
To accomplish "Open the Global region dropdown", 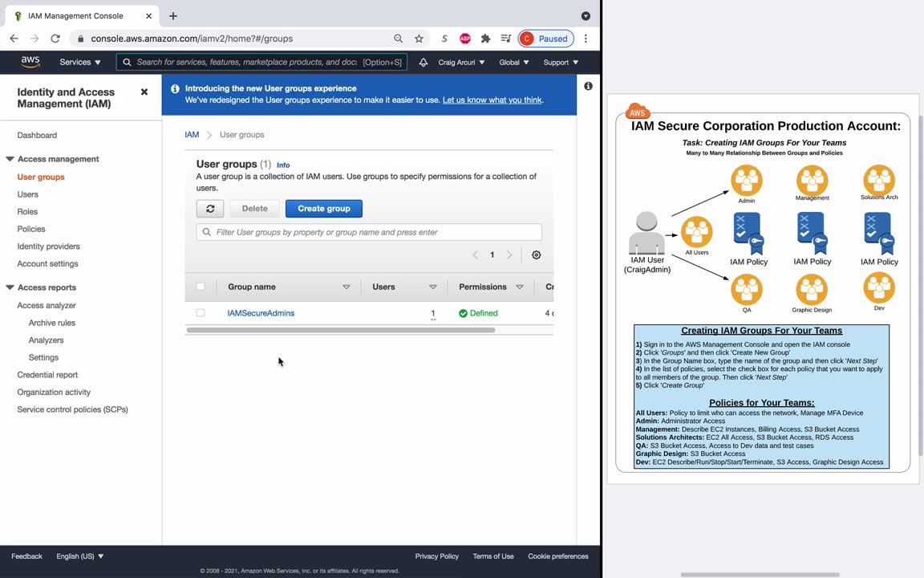I will pyautogui.click(x=514, y=62).
